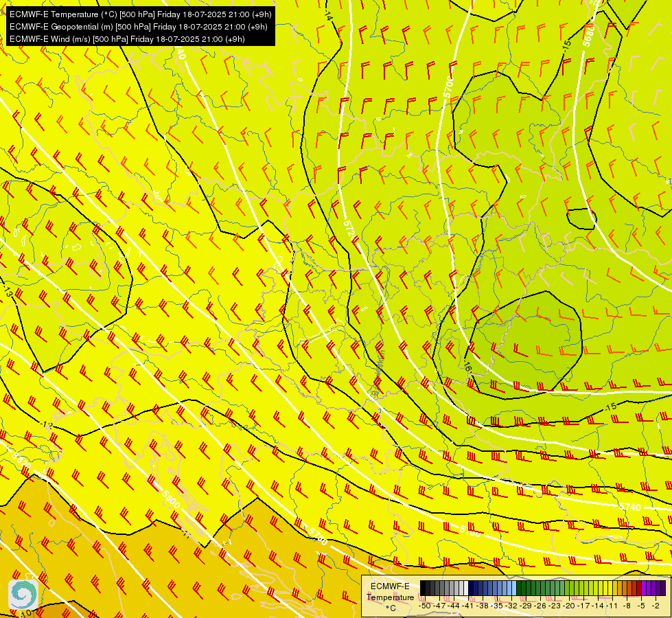Viewport: 672px width, 618px height.
Task: Click the 5720 geopotential contour label
Action: [349, 229]
